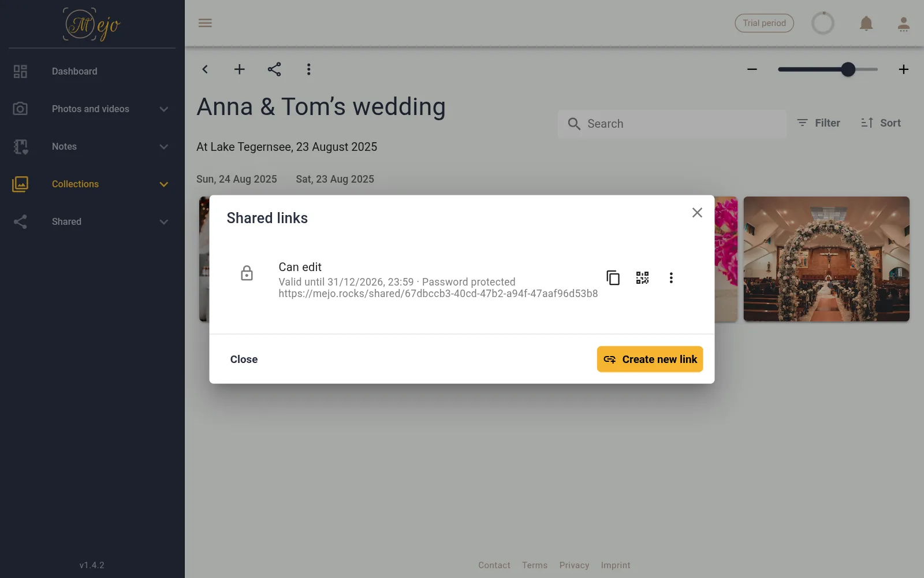Click the lock icon of the link
The width and height of the screenshot is (924, 578).
click(247, 273)
